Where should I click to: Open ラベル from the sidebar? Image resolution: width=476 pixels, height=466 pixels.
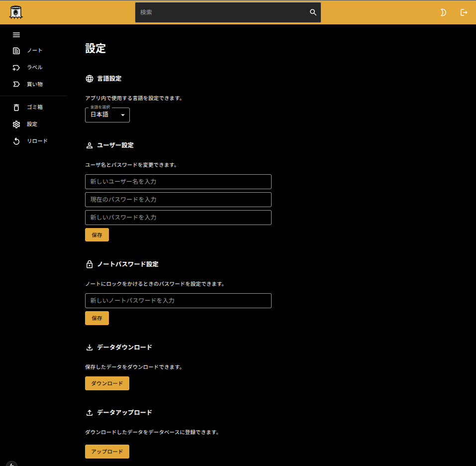[x=34, y=68]
